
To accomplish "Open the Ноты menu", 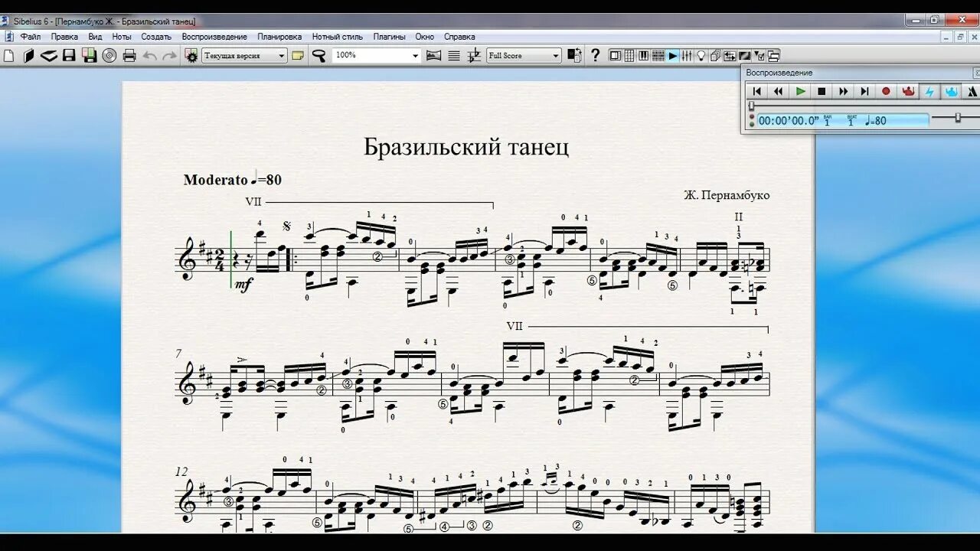I will (122, 36).
